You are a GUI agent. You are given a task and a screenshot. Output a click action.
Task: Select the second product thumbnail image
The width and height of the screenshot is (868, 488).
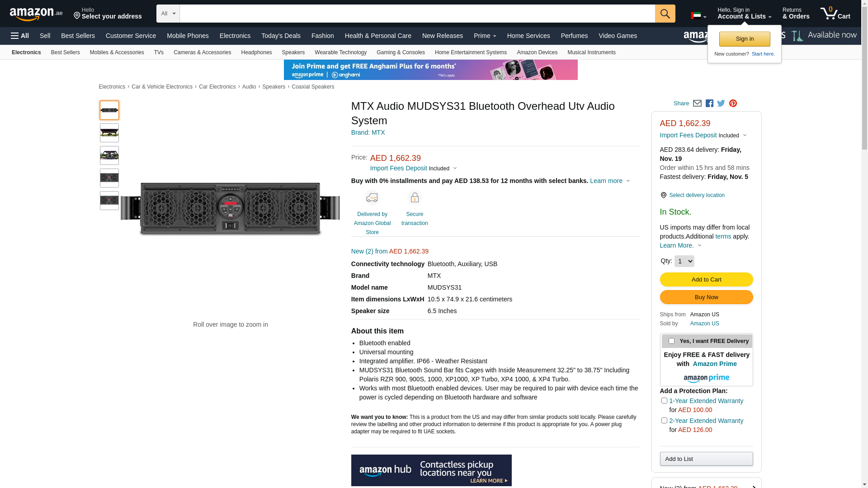pyautogui.click(x=109, y=133)
